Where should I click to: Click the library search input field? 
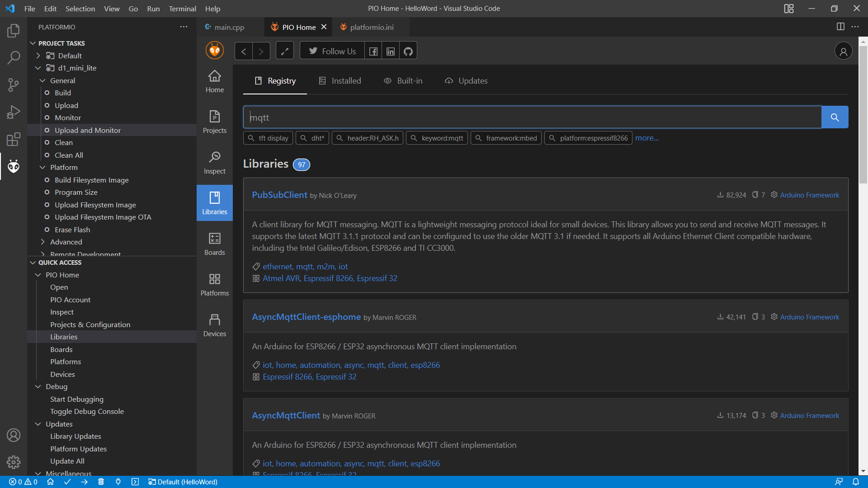[532, 117]
